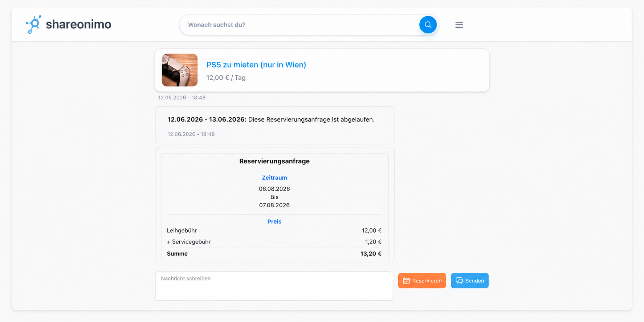Click the '12,00 € / Tag' price

point(226,78)
